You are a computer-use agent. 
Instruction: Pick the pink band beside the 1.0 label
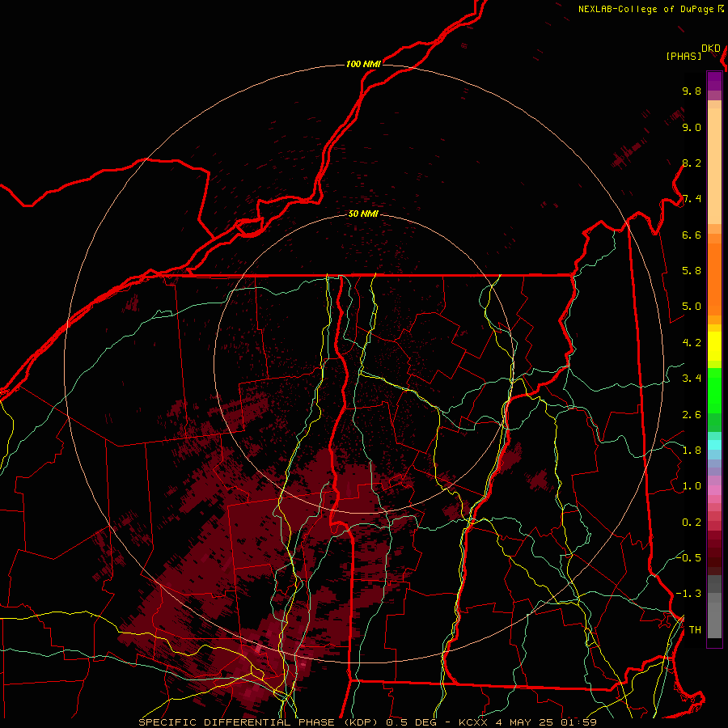click(x=714, y=490)
